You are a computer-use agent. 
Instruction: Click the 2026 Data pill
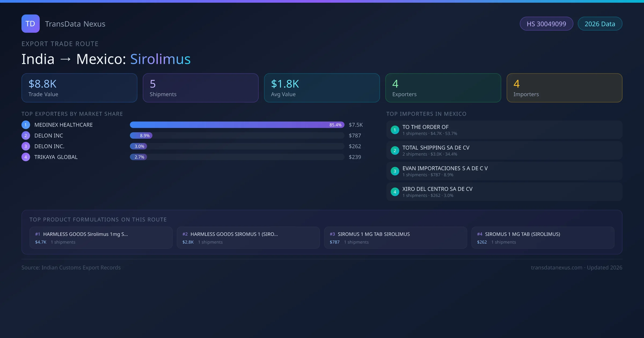pyautogui.click(x=600, y=24)
